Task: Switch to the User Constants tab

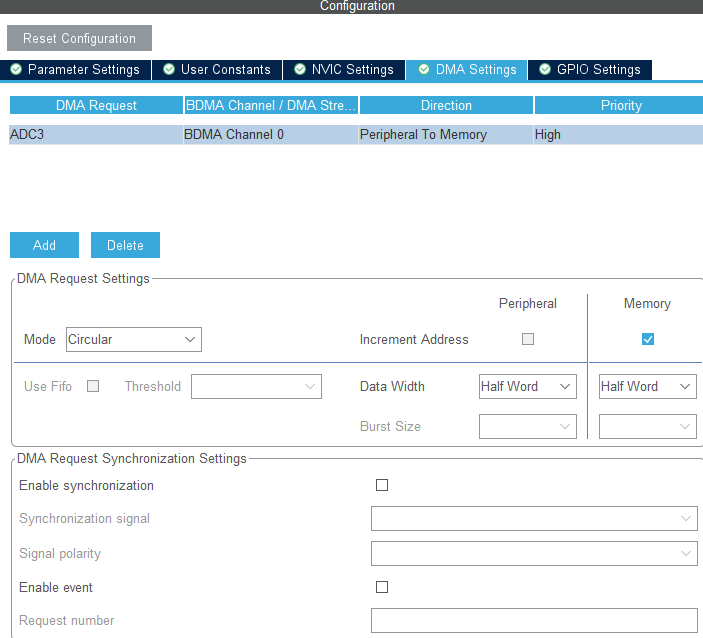Action: (x=217, y=69)
